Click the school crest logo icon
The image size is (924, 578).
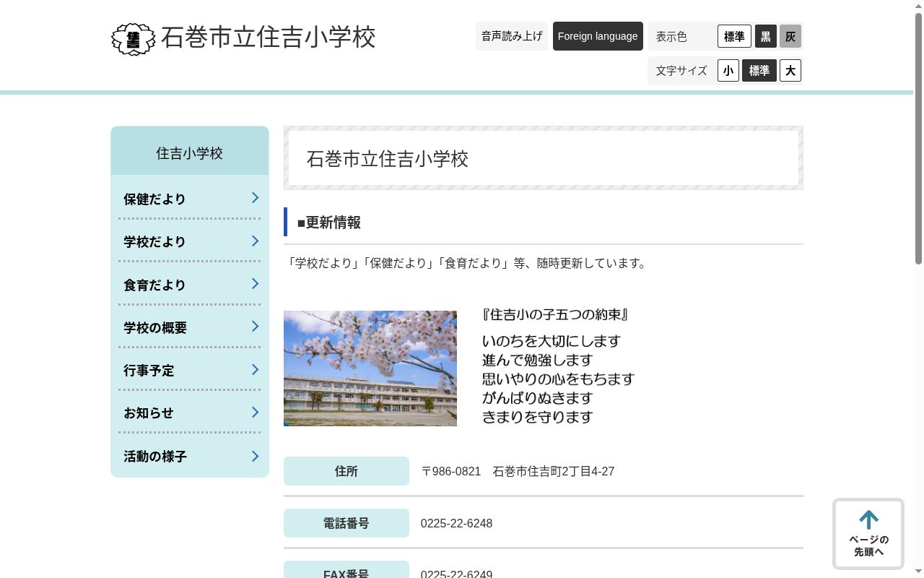click(x=134, y=39)
